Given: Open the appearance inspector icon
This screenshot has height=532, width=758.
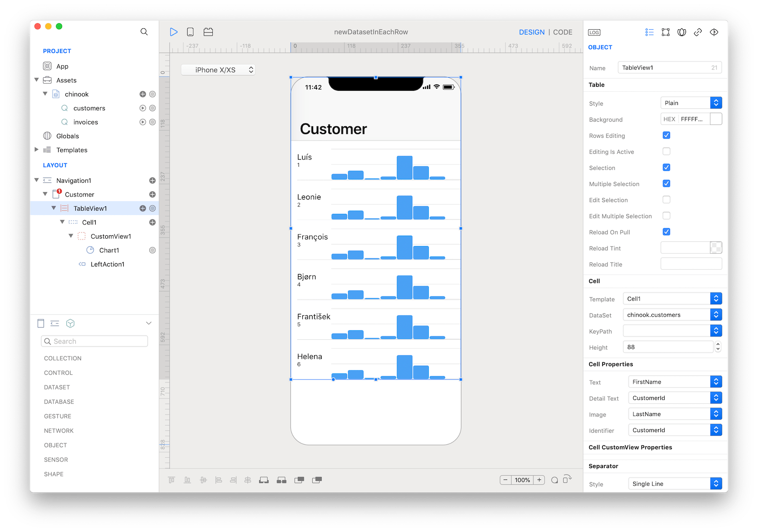Looking at the screenshot, I should pyautogui.click(x=682, y=32).
